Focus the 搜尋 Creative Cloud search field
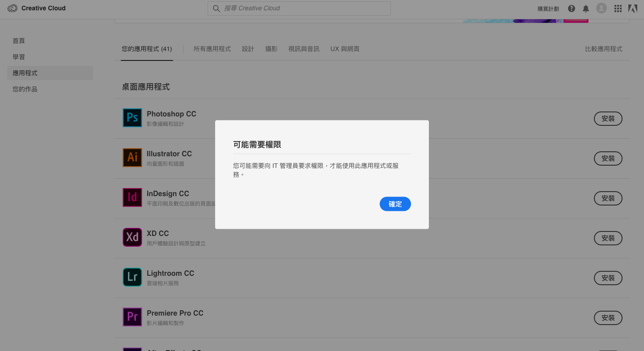 pos(299,9)
